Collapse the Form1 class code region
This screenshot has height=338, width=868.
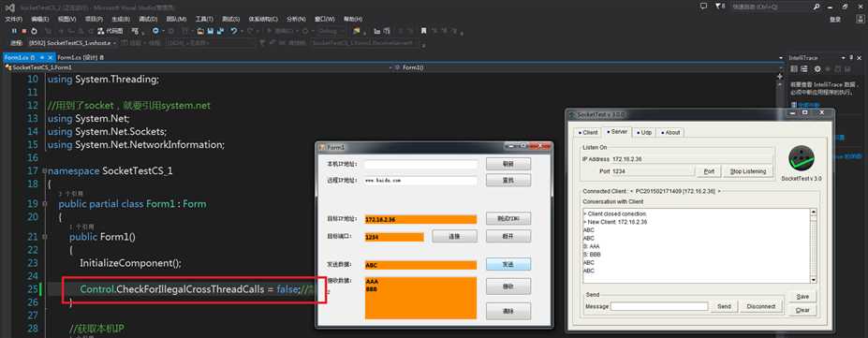point(44,204)
